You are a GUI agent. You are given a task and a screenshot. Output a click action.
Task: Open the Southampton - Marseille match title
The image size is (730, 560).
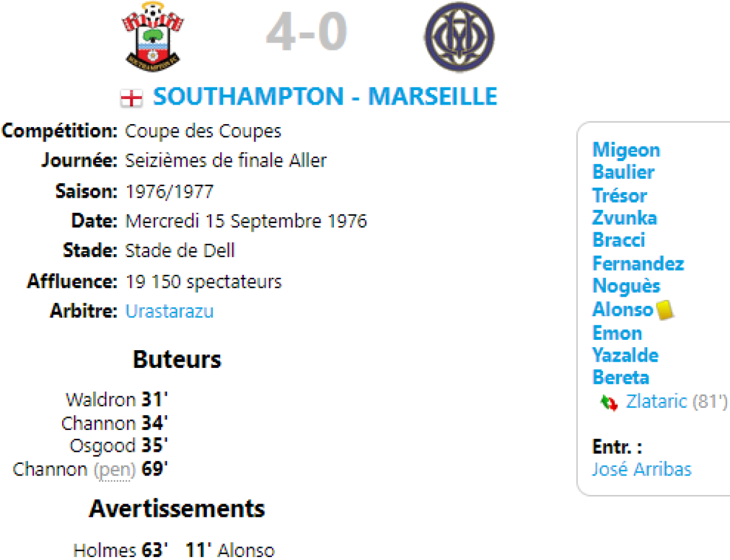pos(325,97)
